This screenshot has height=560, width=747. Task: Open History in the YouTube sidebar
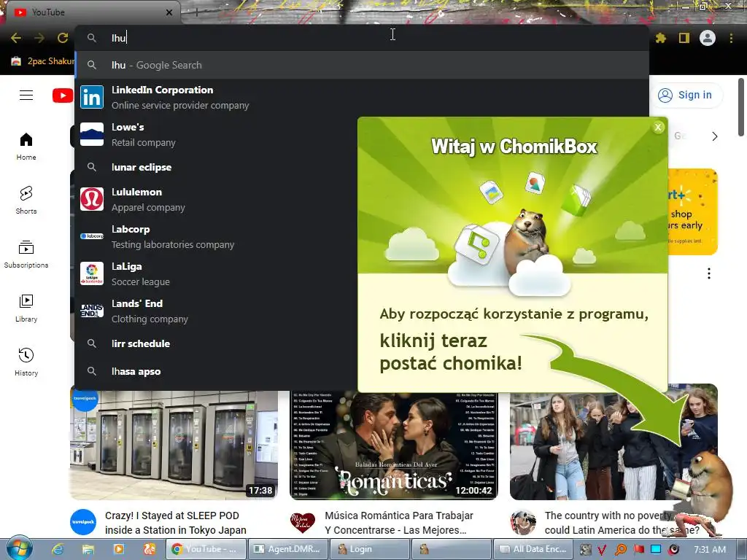(26, 362)
